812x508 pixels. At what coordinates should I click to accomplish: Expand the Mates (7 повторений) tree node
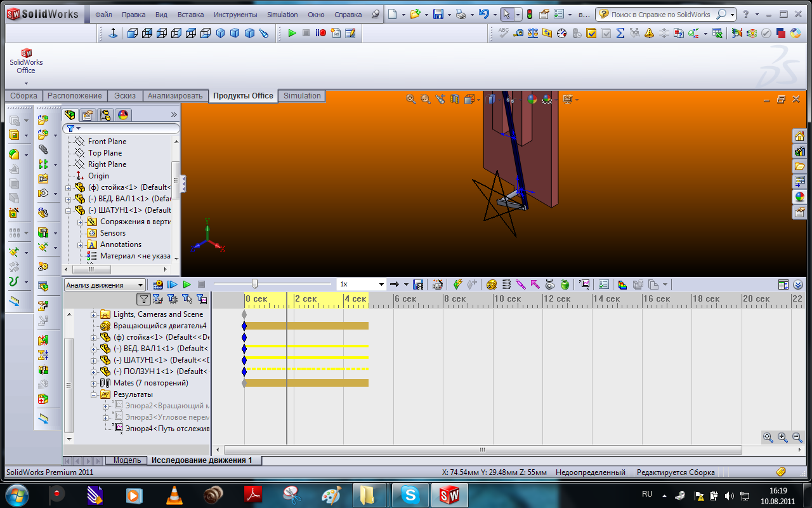click(x=94, y=383)
